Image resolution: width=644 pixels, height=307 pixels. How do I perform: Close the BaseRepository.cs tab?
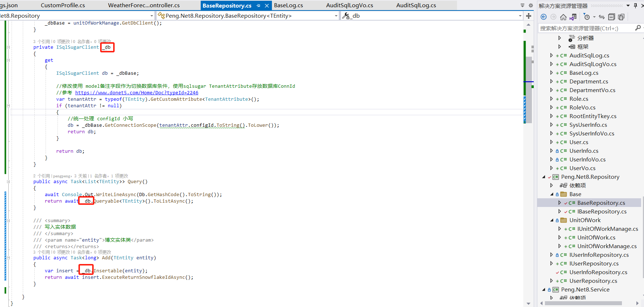click(x=267, y=6)
